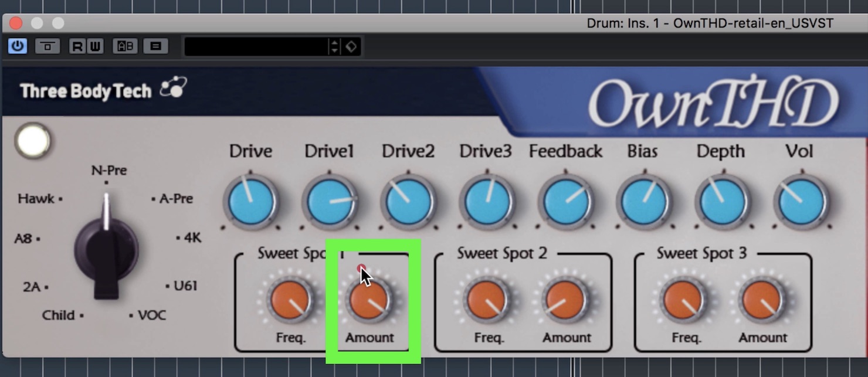Select the 4K model
This screenshot has height=377, width=868.
coord(192,238)
